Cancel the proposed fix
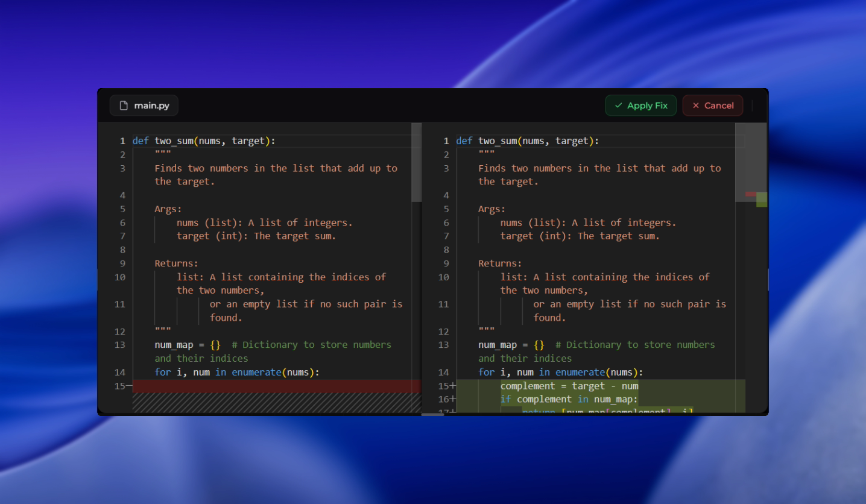The image size is (866, 504). 712,106
